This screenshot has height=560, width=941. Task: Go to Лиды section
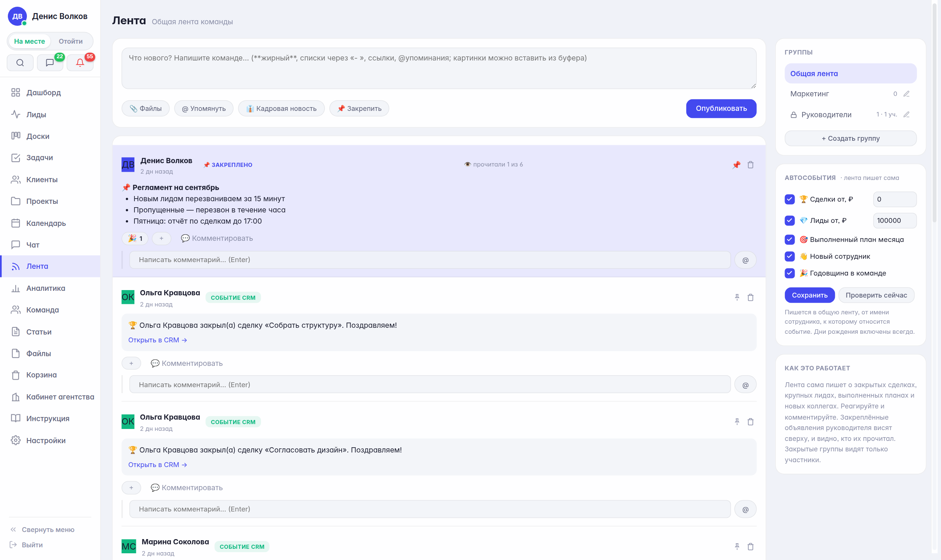coord(50,114)
